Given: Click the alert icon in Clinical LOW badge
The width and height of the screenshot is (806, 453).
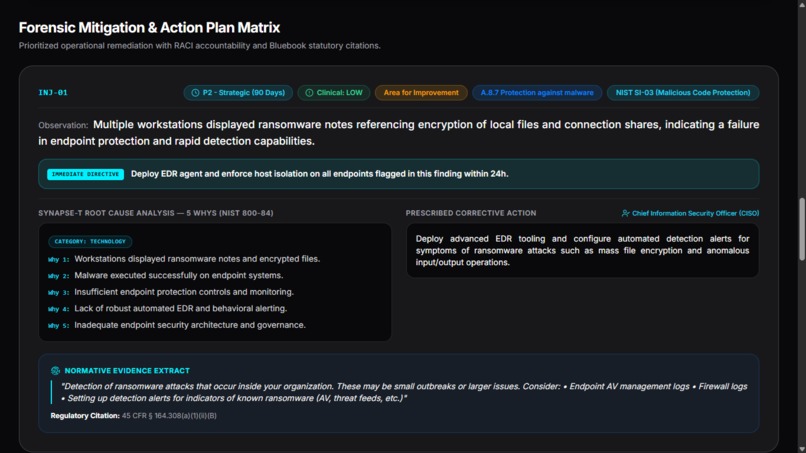Looking at the screenshot, I should pyautogui.click(x=309, y=93).
